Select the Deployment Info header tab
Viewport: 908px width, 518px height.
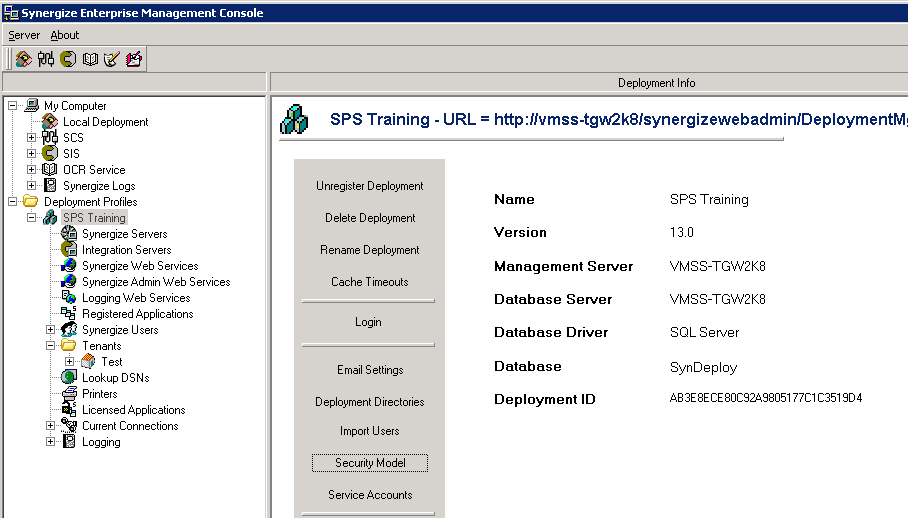656,83
